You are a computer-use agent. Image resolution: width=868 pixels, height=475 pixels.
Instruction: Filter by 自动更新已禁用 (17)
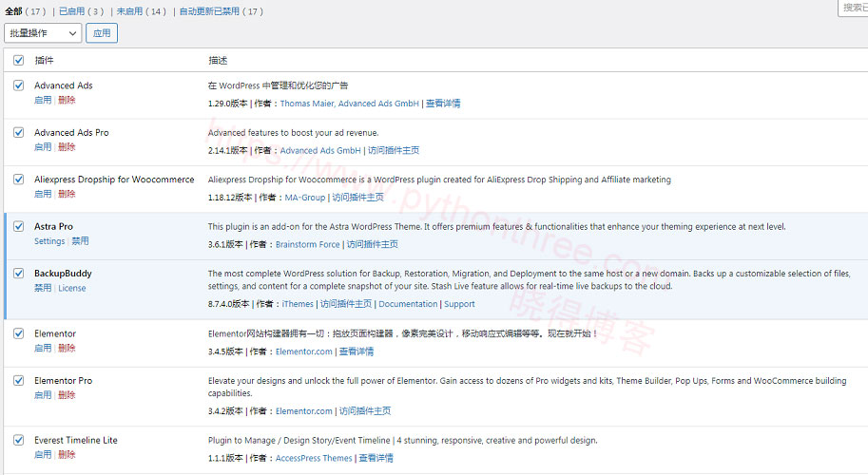click(x=221, y=11)
